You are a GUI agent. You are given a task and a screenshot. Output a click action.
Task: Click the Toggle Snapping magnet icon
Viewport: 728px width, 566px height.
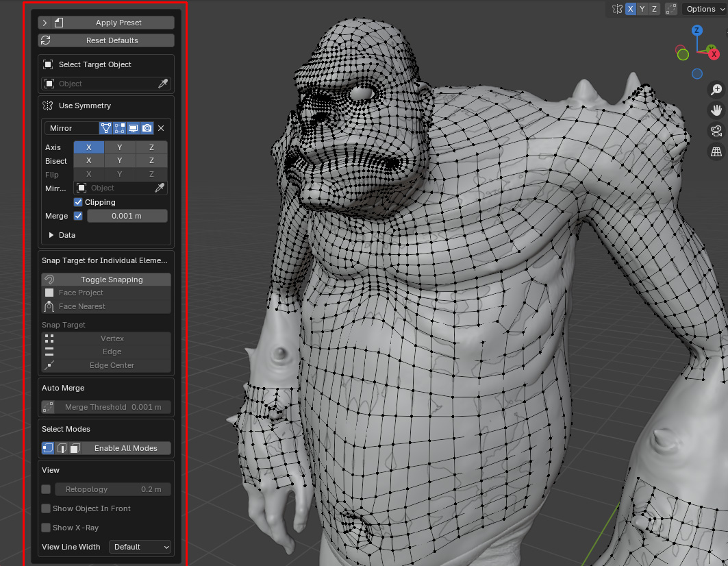[49, 280]
